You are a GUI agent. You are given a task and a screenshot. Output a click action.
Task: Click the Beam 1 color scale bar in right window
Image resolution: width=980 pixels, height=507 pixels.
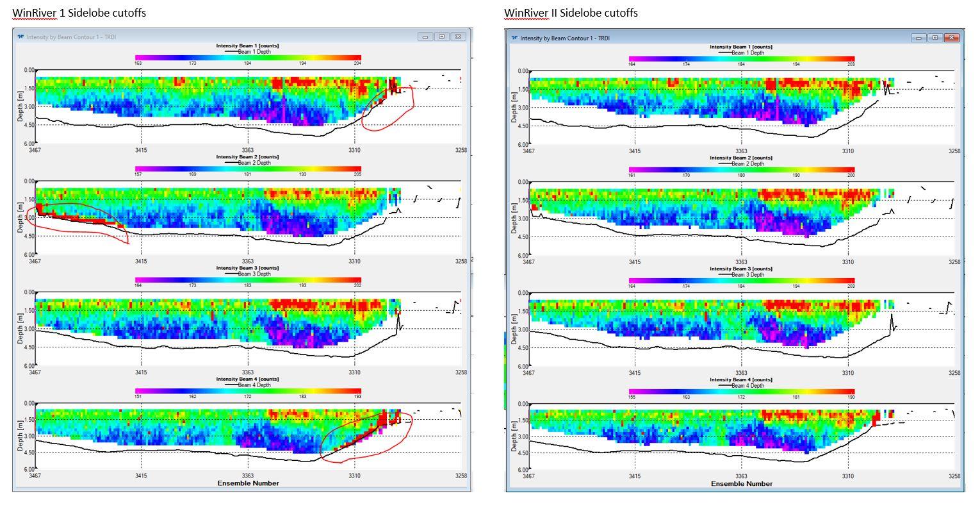coord(742,59)
